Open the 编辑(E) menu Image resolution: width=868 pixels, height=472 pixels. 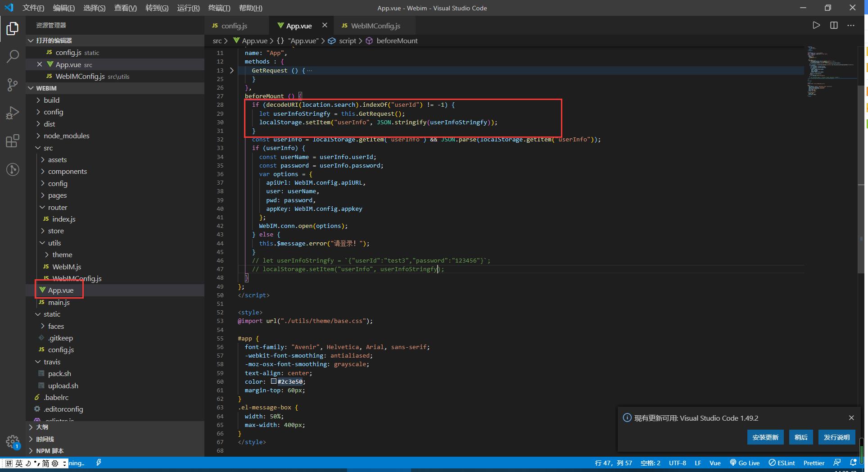64,8
